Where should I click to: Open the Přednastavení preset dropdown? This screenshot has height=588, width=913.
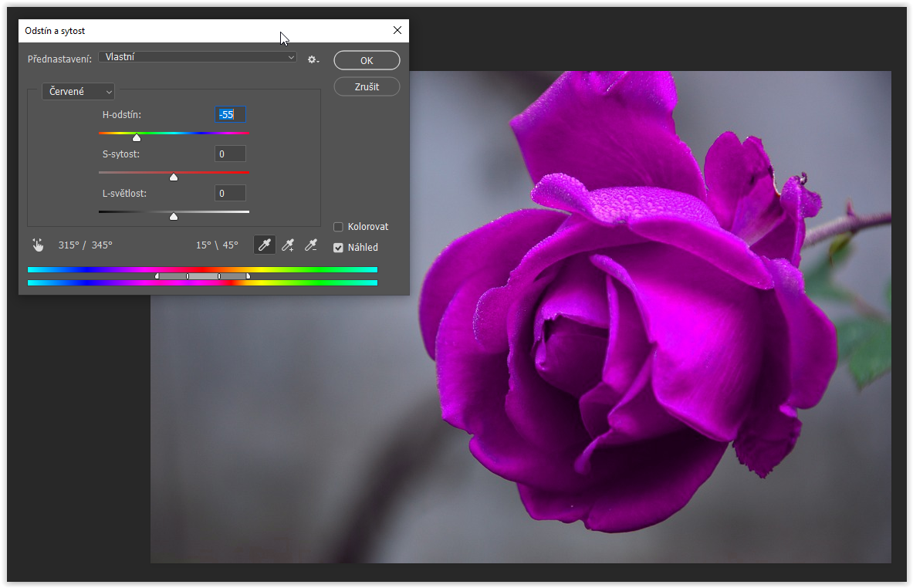click(198, 57)
